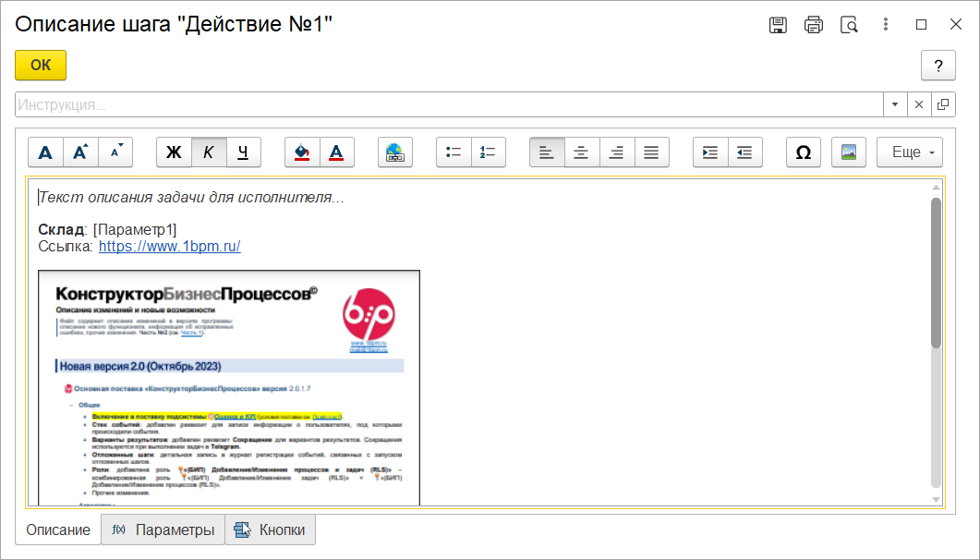Click the bold 'Склад' label
The width and height of the screenshot is (980, 560).
pos(61,230)
